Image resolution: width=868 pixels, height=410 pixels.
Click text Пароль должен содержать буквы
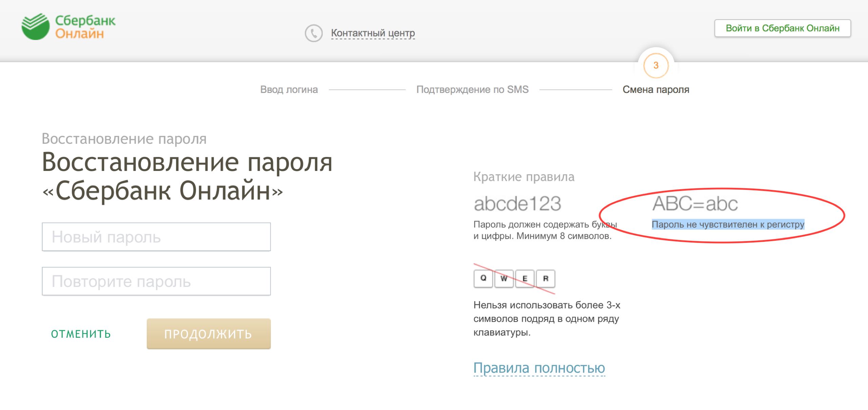[545, 224]
